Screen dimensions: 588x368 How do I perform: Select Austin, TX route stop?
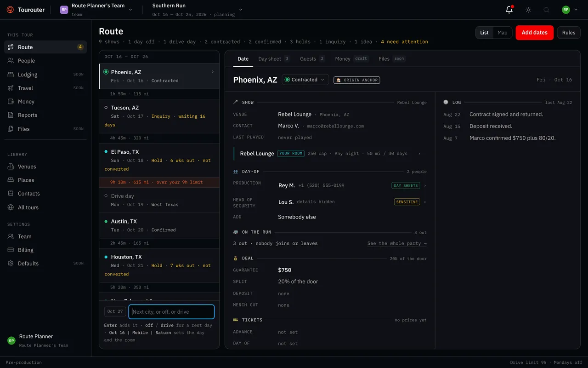tap(159, 225)
